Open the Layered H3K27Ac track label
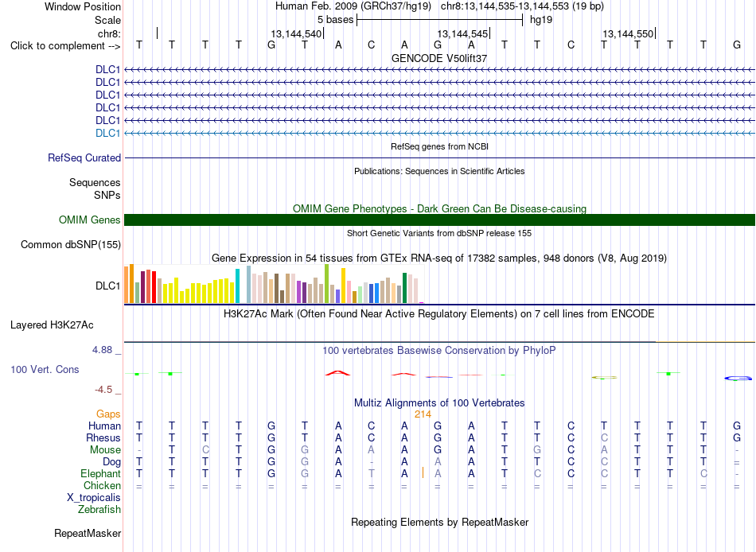Image resolution: width=756 pixels, height=552 pixels. pyautogui.click(x=52, y=325)
